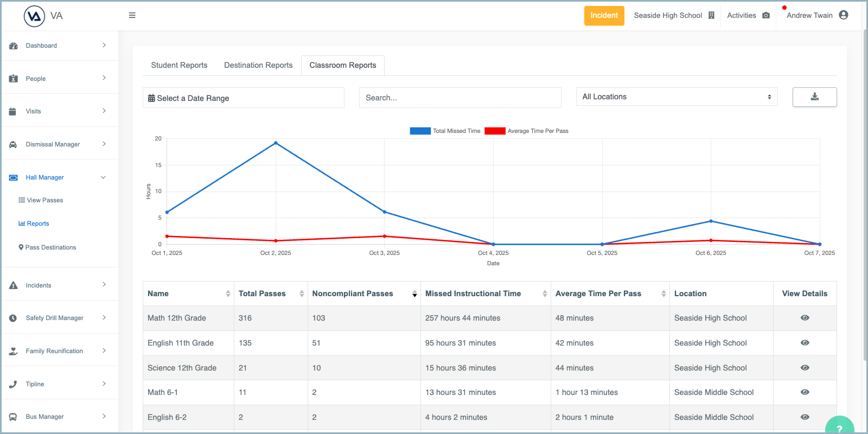Select the Classroom Reports tab
The height and width of the screenshot is (434, 868).
[343, 65]
